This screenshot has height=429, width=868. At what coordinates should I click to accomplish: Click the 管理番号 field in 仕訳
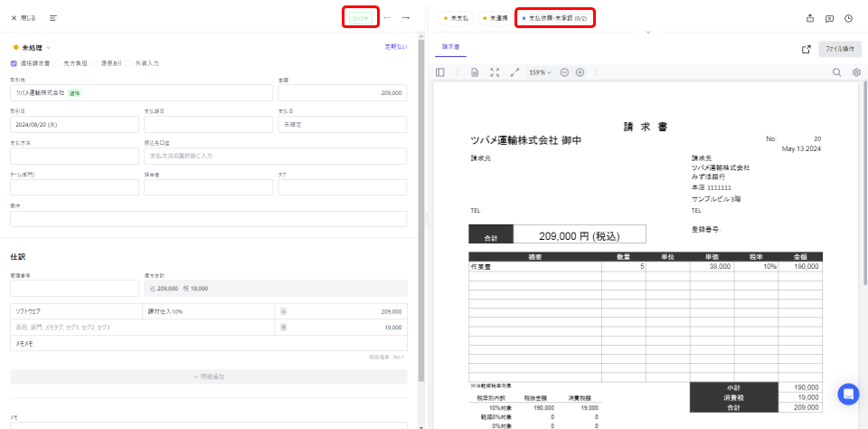coord(74,288)
